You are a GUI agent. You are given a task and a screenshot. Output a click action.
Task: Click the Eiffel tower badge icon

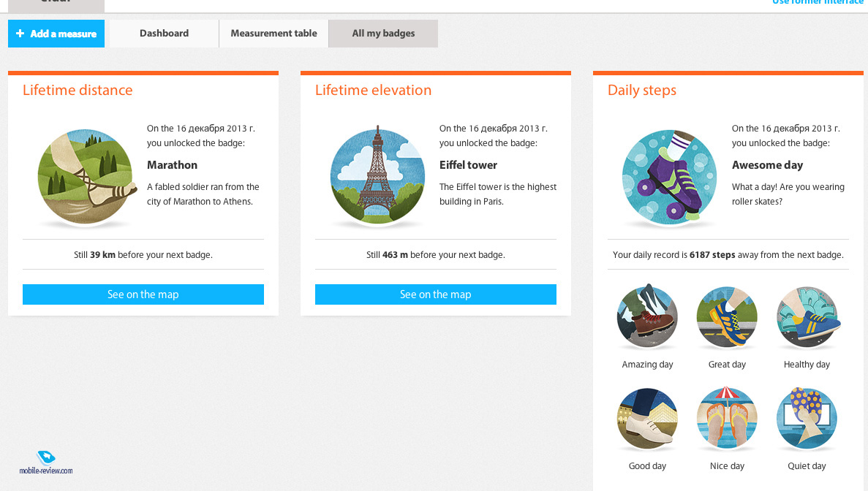[x=377, y=175]
